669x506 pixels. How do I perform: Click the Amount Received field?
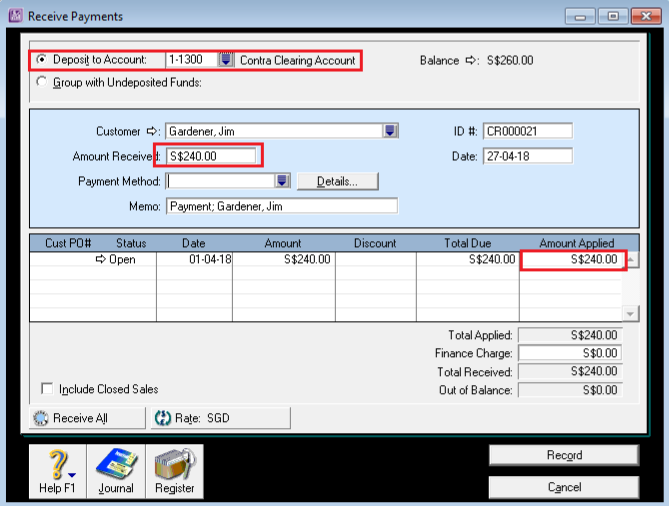[x=211, y=156]
